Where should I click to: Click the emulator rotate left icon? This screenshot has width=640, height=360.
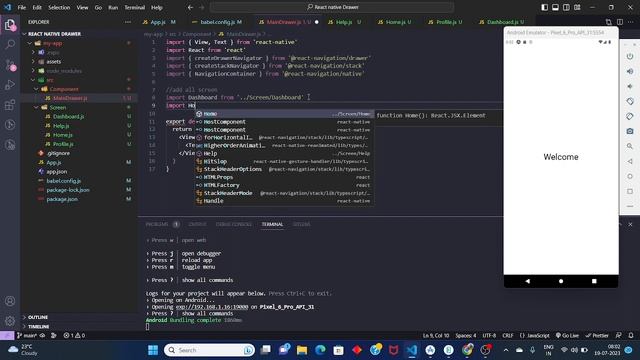(630, 101)
